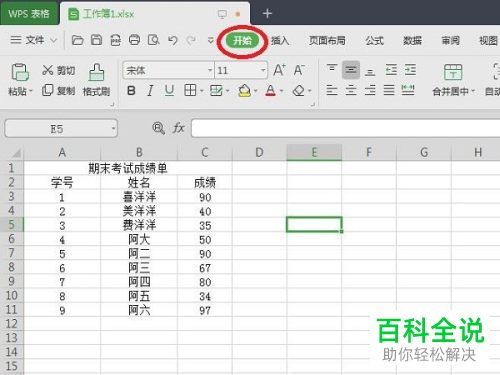This screenshot has width=500, height=375.
Task: Align text right
Action: (x=370, y=90)
